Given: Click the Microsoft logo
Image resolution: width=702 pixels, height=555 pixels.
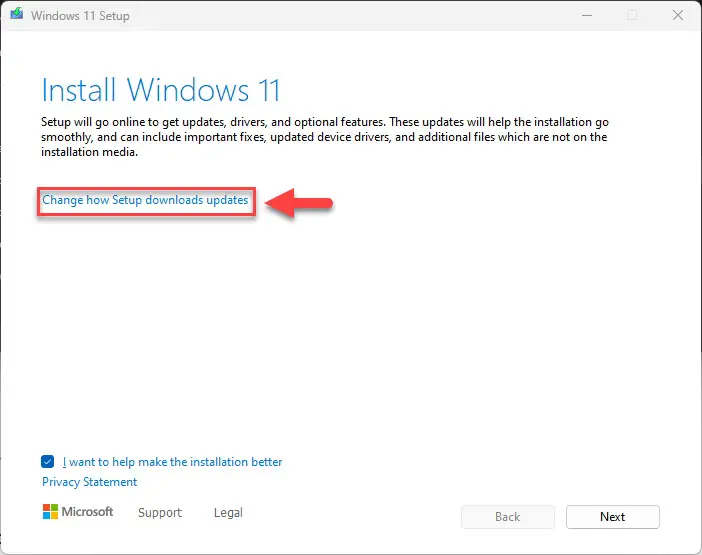Looking at the screenshot, I should [x=78, y=512].
